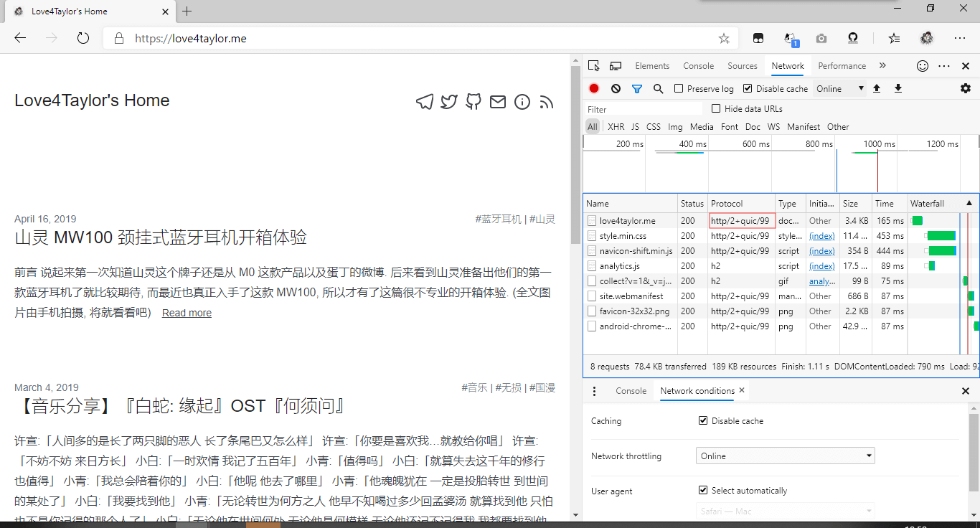980x528 pixels.
Task: Open the network request filter funnel
Action: [637, 88]
